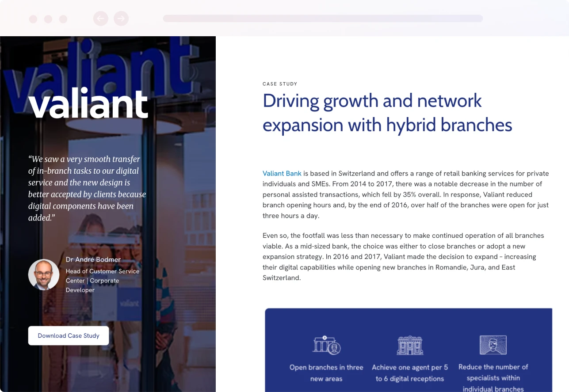Click the bank branch icon above 'Open branches'
The height and width of the screenshot is (392, 569).
point(327,345)
